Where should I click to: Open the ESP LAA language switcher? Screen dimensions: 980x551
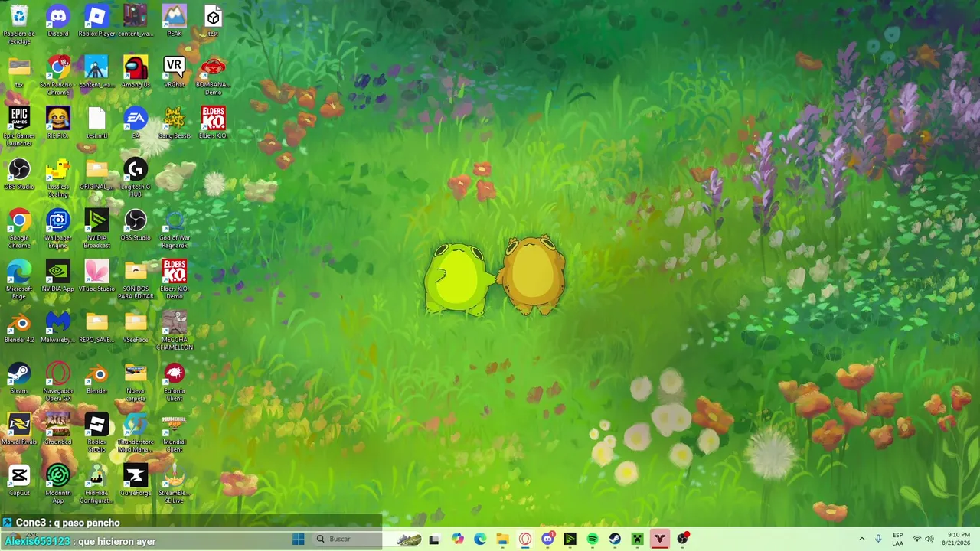tap(898, 539)
